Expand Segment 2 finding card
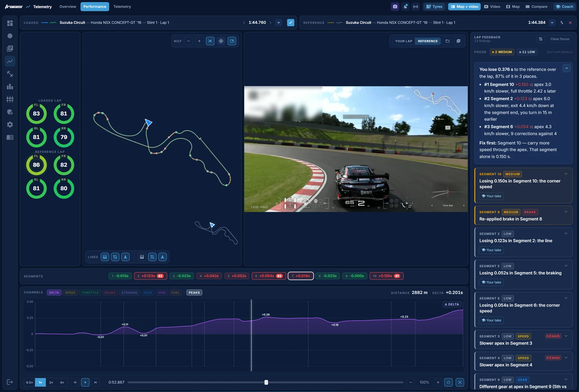 [566, 233]
